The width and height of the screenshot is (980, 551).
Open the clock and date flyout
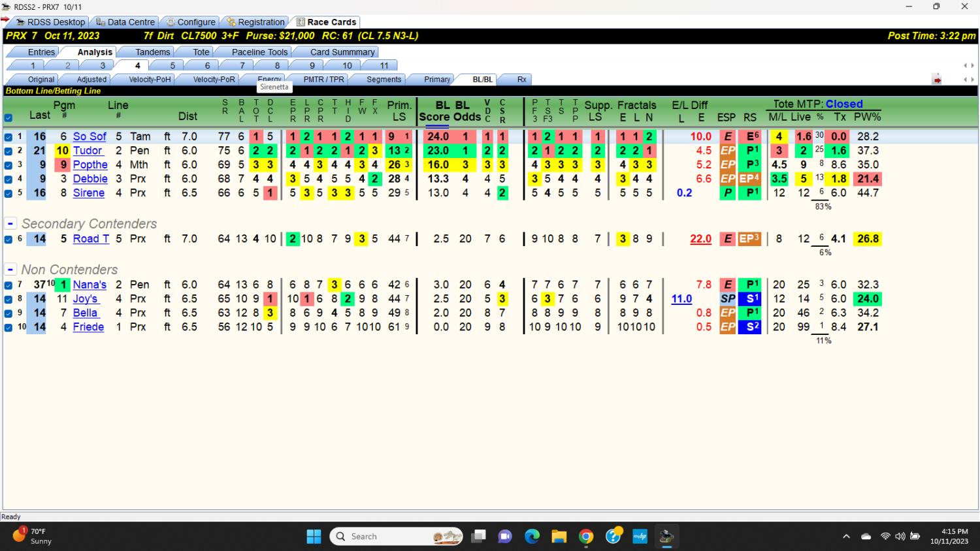click(949, 537)
